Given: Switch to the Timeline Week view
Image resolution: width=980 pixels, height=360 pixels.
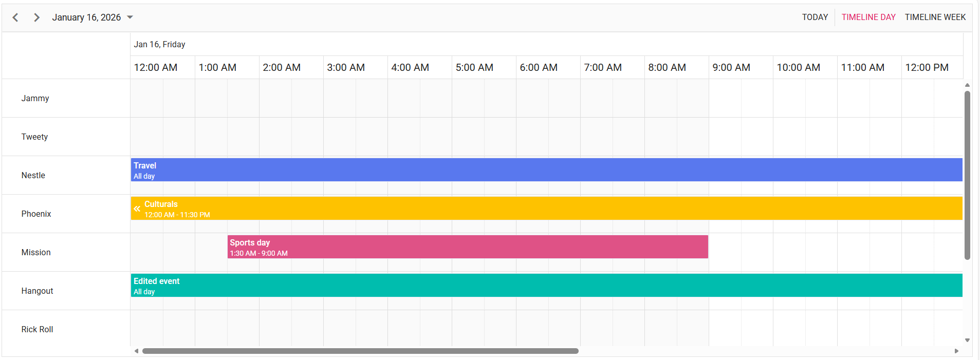Looking at the screenshot, I should 935,17.
